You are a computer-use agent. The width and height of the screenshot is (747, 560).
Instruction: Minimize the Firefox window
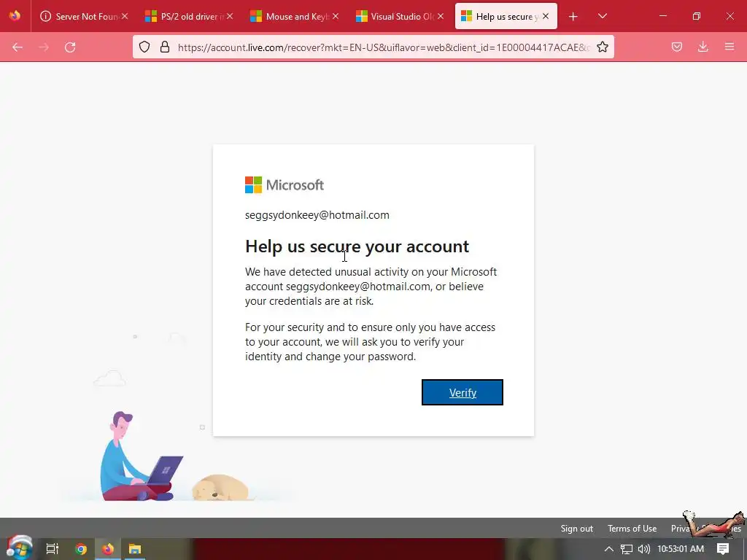tap(662, 16)
